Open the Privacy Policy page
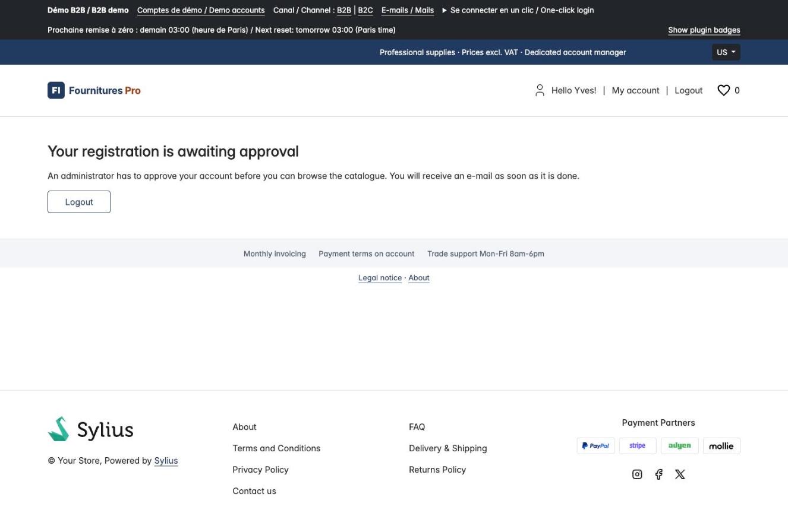The image size is (788, 532). (260, 470)
